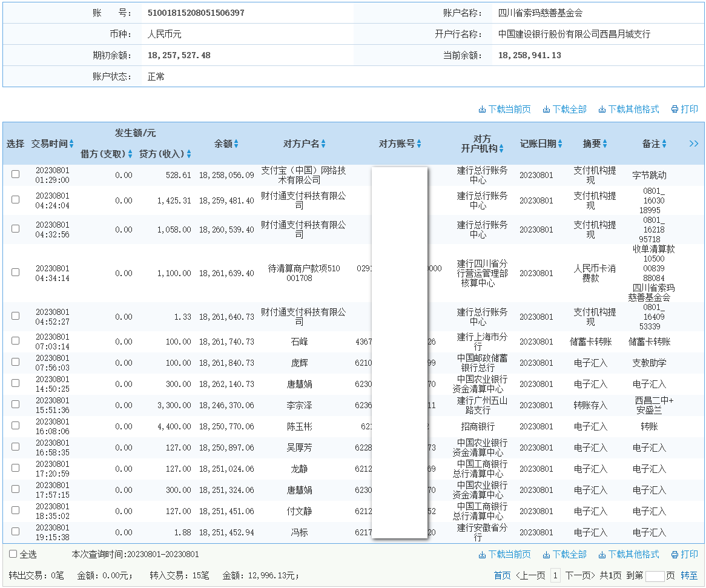Sort by 对方开户机构 column arrows
Screen dimensions: 706x588
[501, 148]
